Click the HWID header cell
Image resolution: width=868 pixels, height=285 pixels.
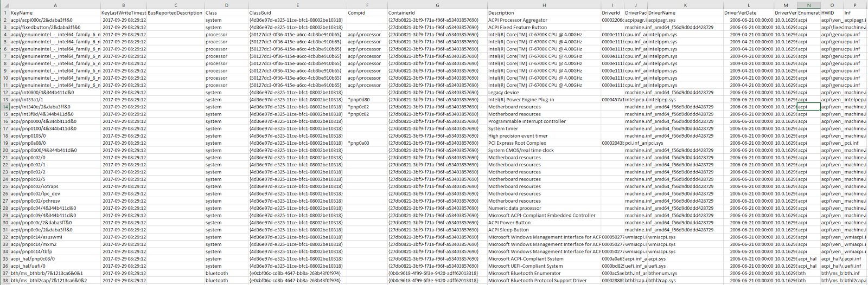click(832, 12)
